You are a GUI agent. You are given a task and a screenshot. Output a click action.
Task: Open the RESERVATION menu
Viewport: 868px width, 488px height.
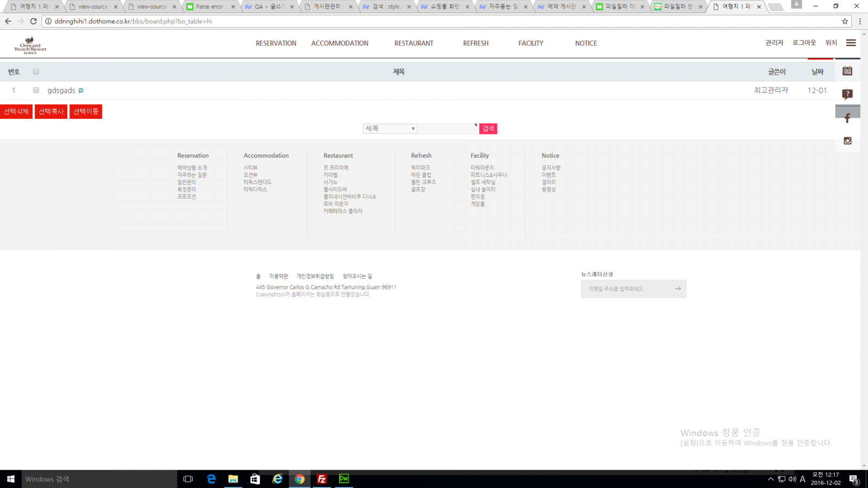[x=276, y=43]
